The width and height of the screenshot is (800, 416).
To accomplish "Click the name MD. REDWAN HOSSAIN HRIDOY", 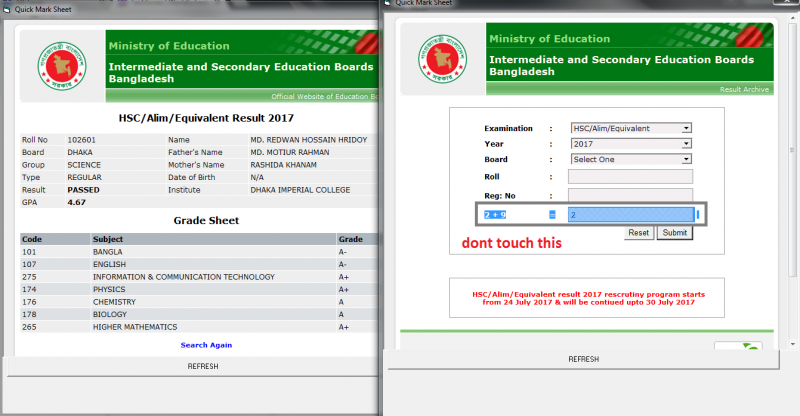I will [x=309, y=140].
